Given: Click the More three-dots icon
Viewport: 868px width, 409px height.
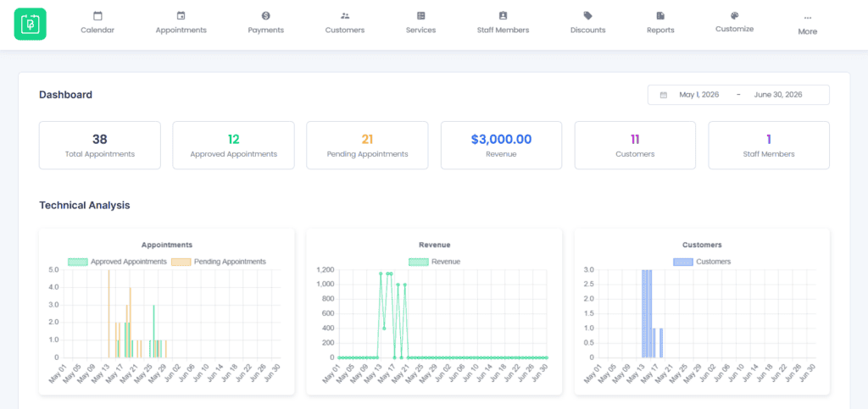Looking at the screenshot, I should [808, 18].
